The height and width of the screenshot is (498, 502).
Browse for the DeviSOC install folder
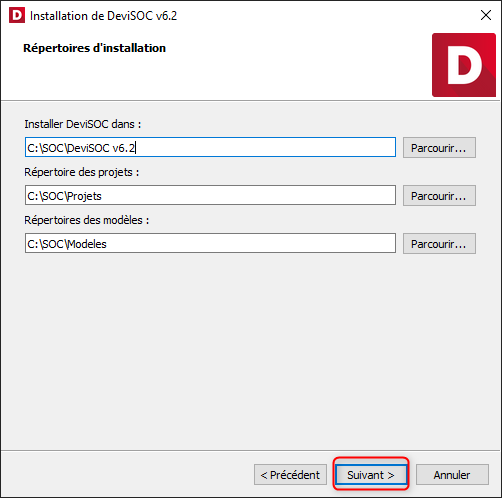pyautogui.click(x=439, y=147)
